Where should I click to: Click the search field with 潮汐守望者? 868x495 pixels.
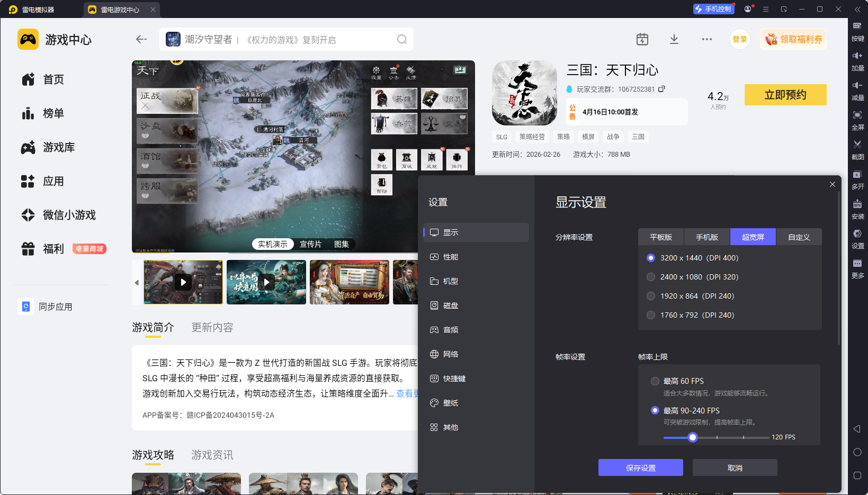(x=286, y=39)
